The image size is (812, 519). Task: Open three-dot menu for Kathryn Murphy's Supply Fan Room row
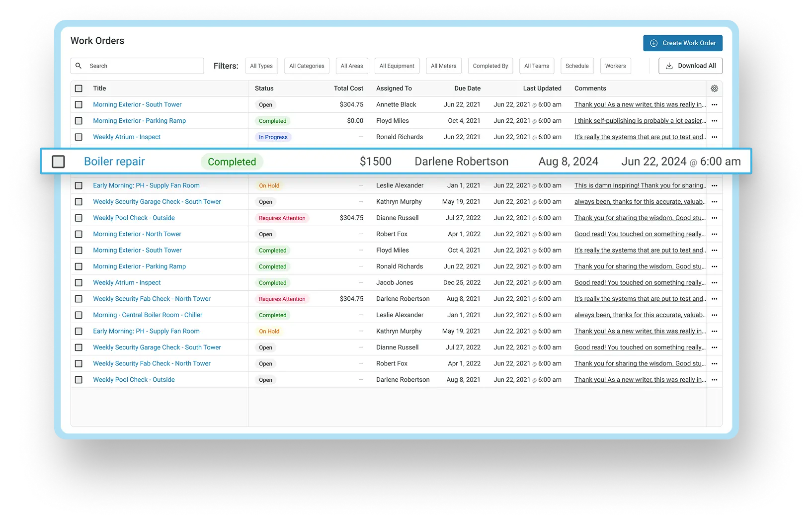coord(714,332)
